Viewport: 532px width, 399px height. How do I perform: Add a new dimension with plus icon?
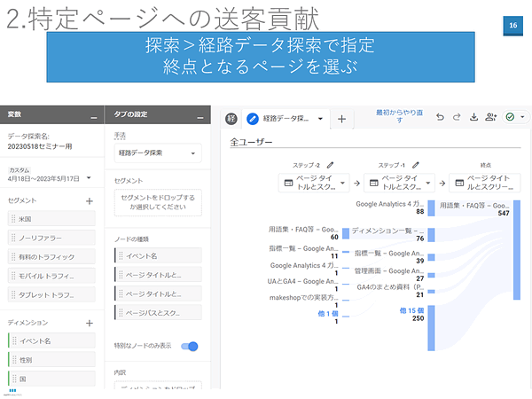pos(90,323)
